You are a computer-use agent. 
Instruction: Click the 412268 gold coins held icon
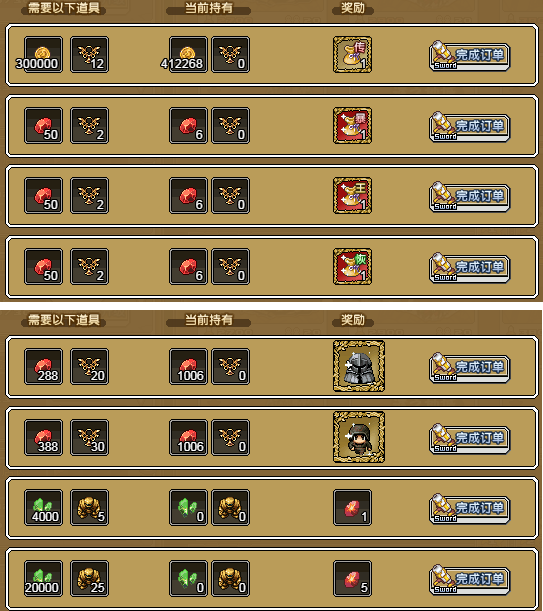tap(188, 55)
